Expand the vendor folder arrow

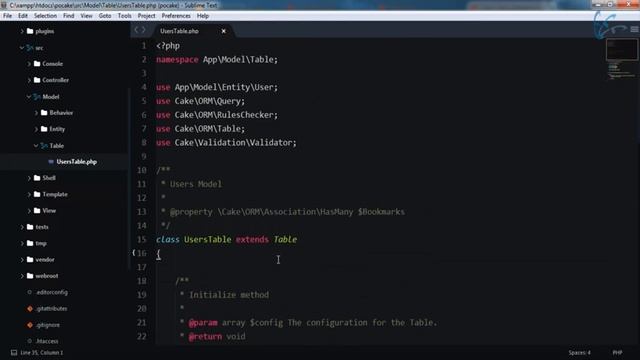pos(22,260)
